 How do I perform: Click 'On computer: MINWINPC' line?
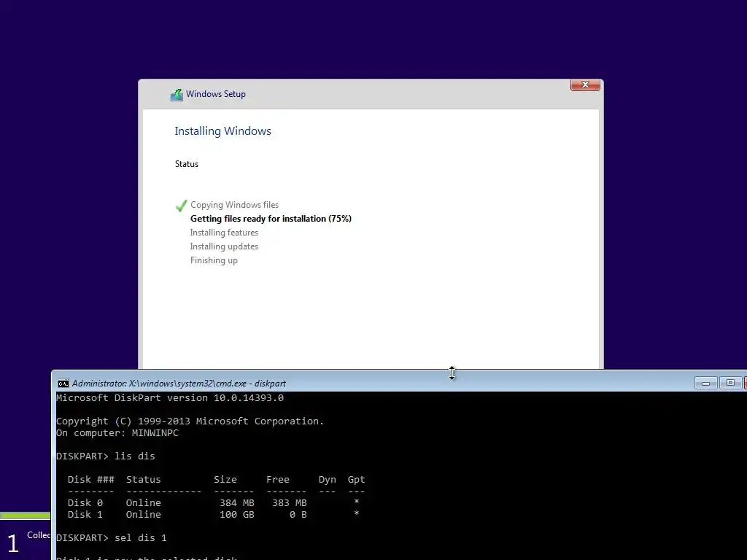click(117, 433)
